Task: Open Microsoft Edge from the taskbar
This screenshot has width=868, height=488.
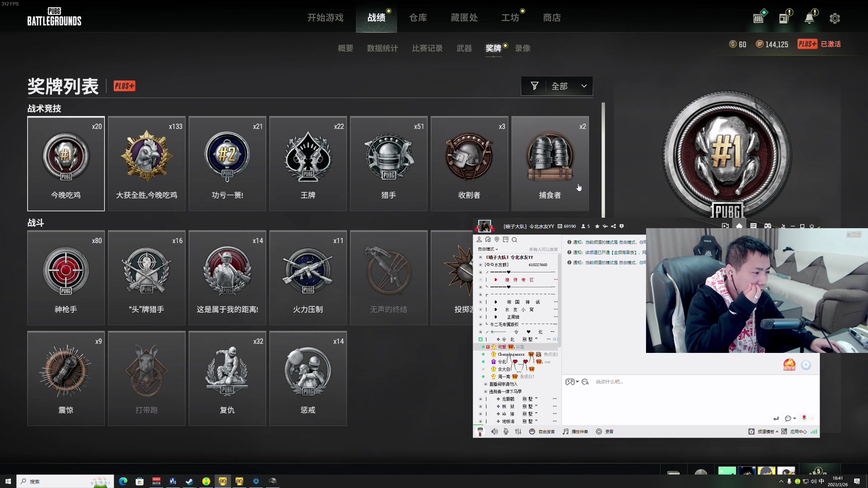Action: 123,481
